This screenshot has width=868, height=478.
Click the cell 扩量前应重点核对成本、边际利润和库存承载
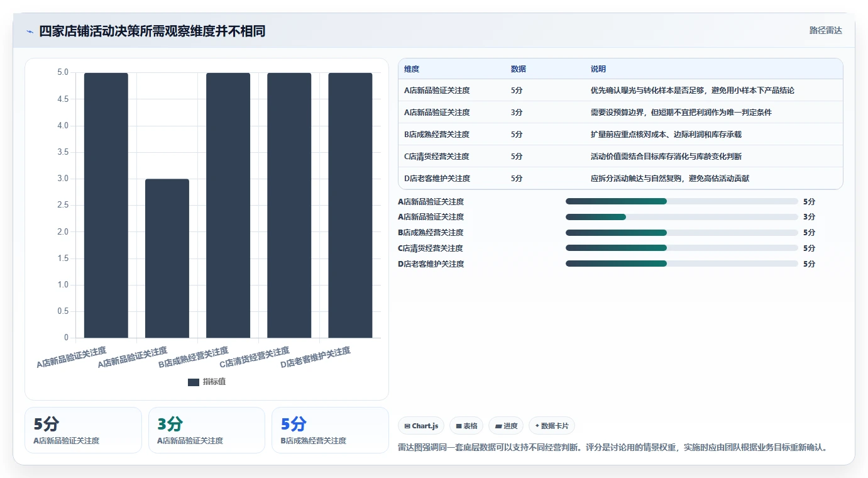pos(666,135)
